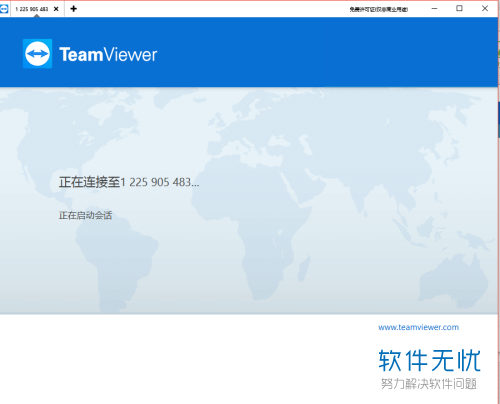Image resolution: width=500 pixels, height=404 pixels.
Task: Close the 1 225 905 483 tab
Action: pyautogui.click(x=56, y=9)
